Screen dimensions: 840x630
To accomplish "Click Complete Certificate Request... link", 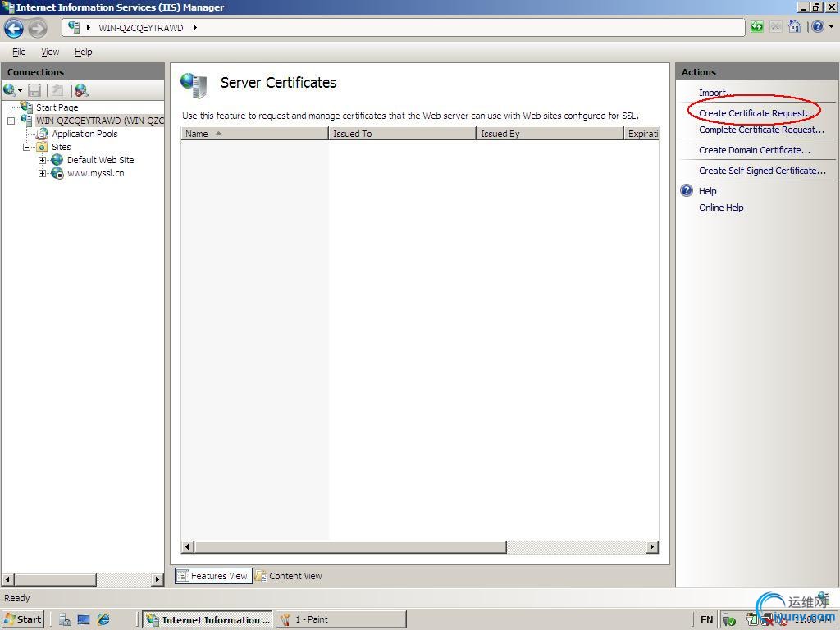I will point(761,130).
